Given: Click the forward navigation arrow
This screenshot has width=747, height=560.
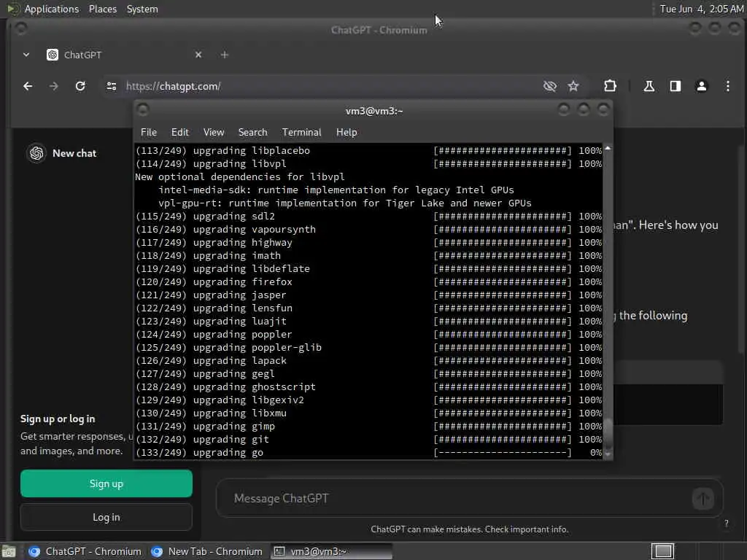Looking at the screenshot, I should 54,86.
